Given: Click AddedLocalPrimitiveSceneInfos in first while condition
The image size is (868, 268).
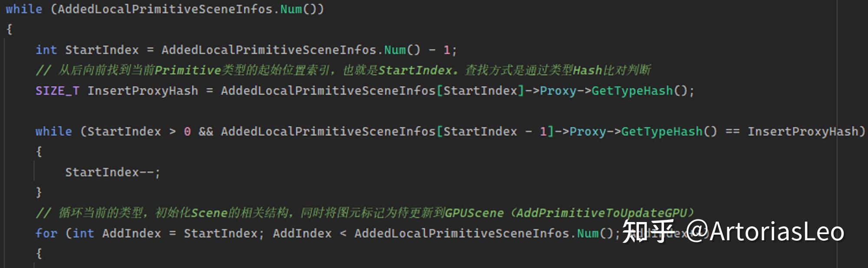Looking at the screenshot, I should pos(165,9).
